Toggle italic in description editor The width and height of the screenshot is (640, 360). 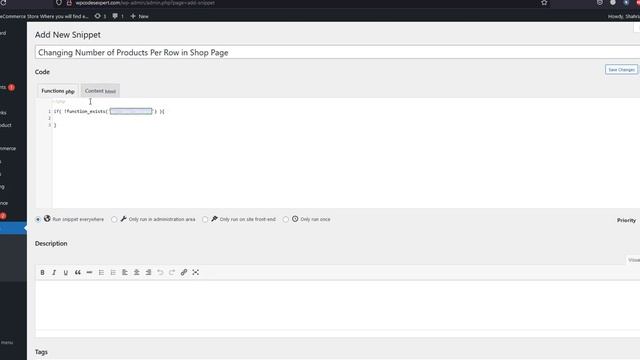[x=54, y=272]
